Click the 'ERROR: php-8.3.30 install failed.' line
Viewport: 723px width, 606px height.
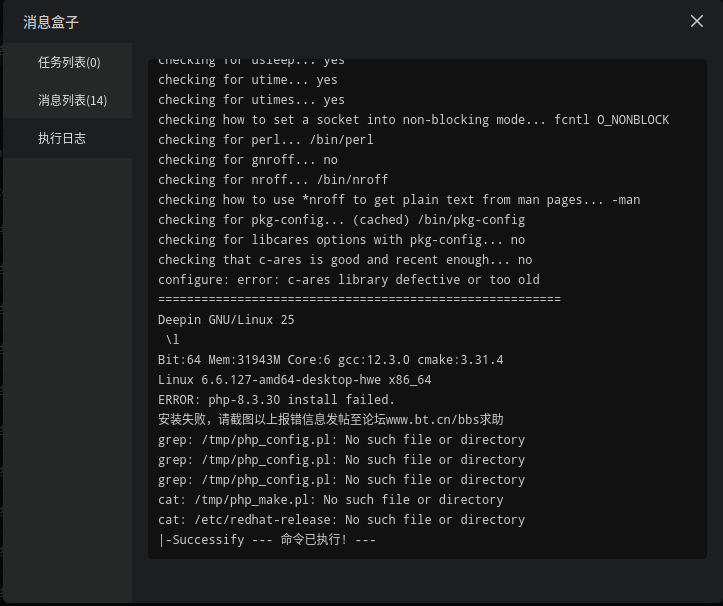coord(276,399)
